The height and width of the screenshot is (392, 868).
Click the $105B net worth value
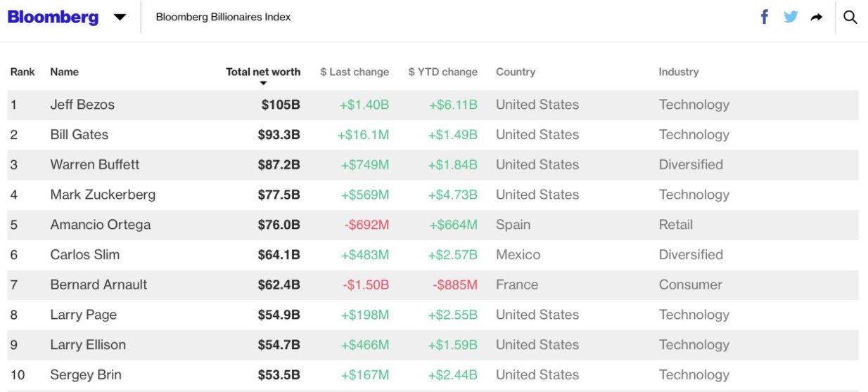pyautogui.click(x=281, y=105)
